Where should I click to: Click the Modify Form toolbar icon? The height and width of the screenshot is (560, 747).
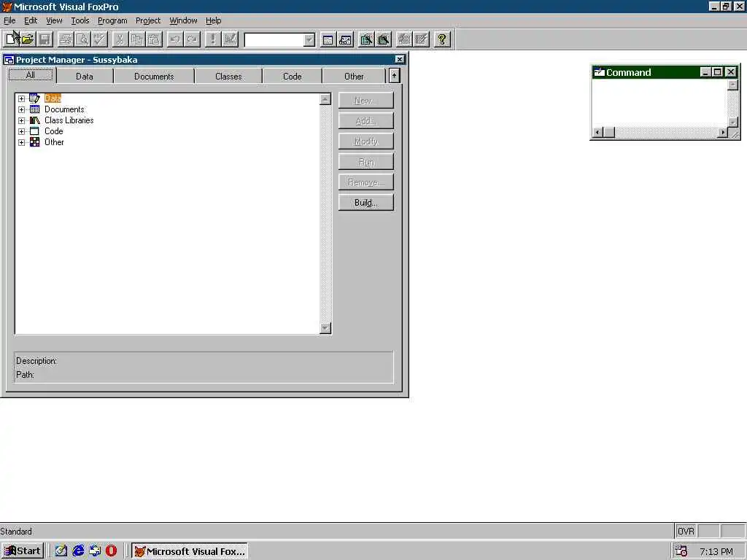230,39
